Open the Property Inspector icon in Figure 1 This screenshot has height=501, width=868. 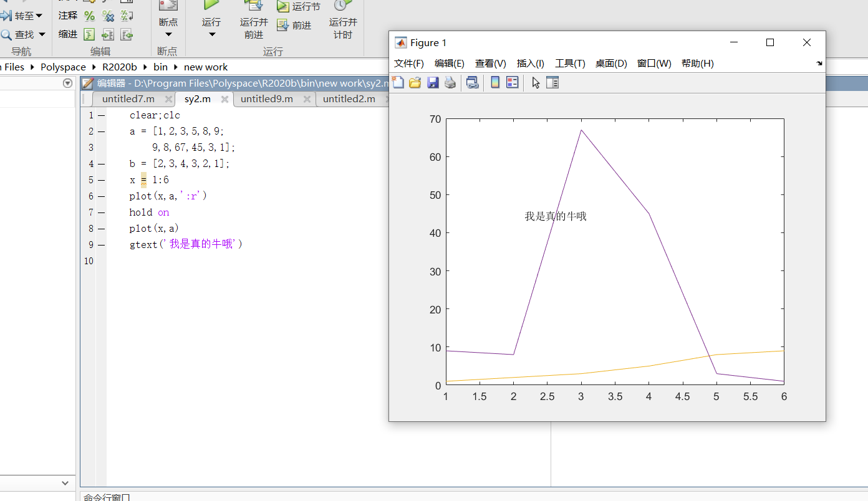coord(552,82)
